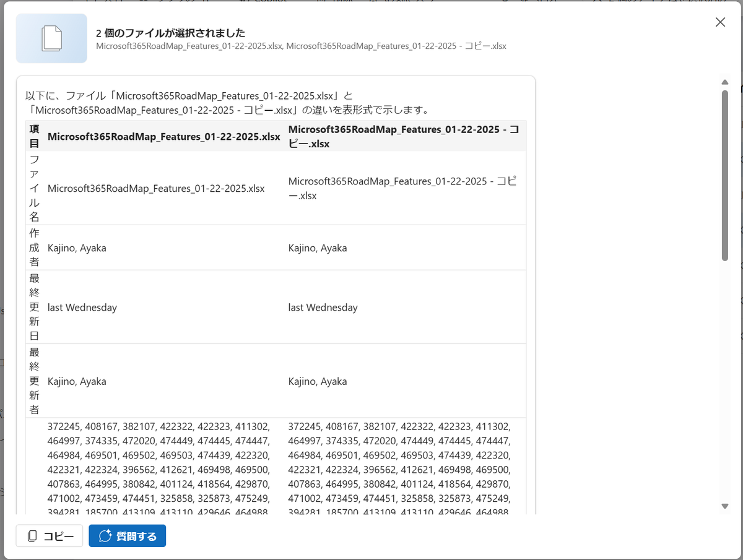Click the 質問する button

point(128,536)
